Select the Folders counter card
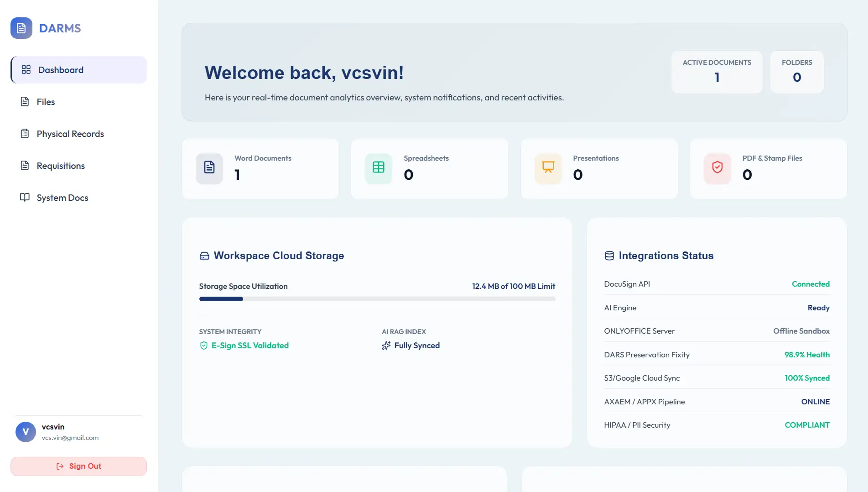This screenshot has width=868, height=492. (x=797, y=72)
